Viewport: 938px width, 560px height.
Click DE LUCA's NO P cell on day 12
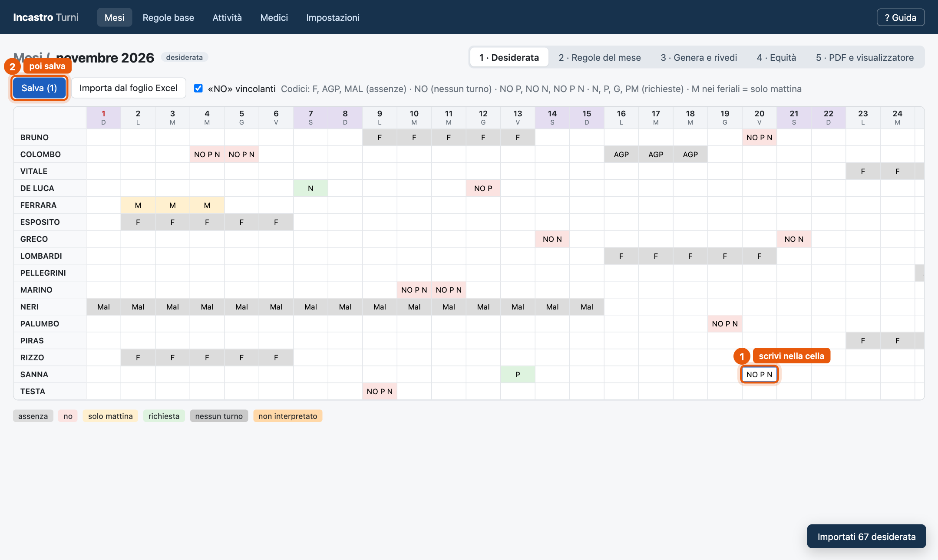[x=483, y=188]
